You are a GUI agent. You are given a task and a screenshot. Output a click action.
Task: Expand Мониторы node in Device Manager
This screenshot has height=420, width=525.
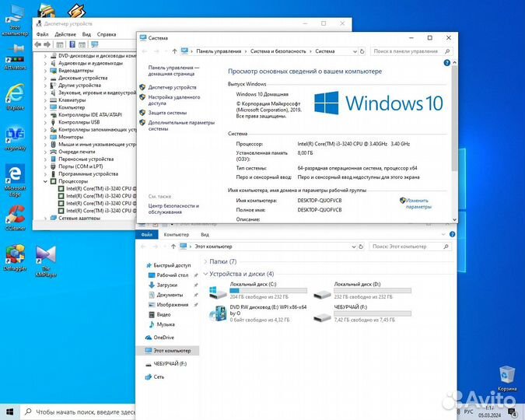(x=45, y=137)
